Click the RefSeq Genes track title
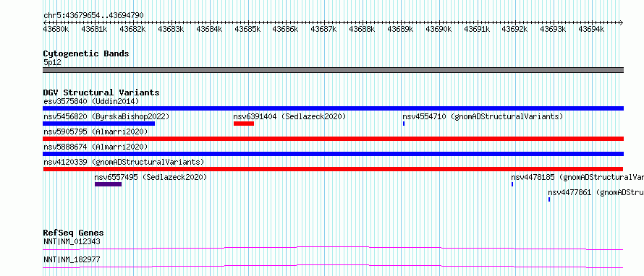This screenshot has width=644, height=276. tap(73, 233)
